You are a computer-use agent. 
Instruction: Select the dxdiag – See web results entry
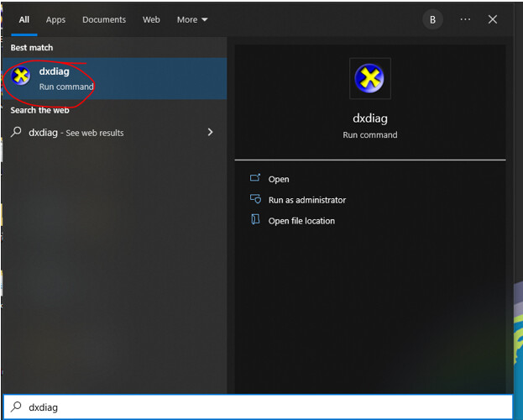(76, 133)
